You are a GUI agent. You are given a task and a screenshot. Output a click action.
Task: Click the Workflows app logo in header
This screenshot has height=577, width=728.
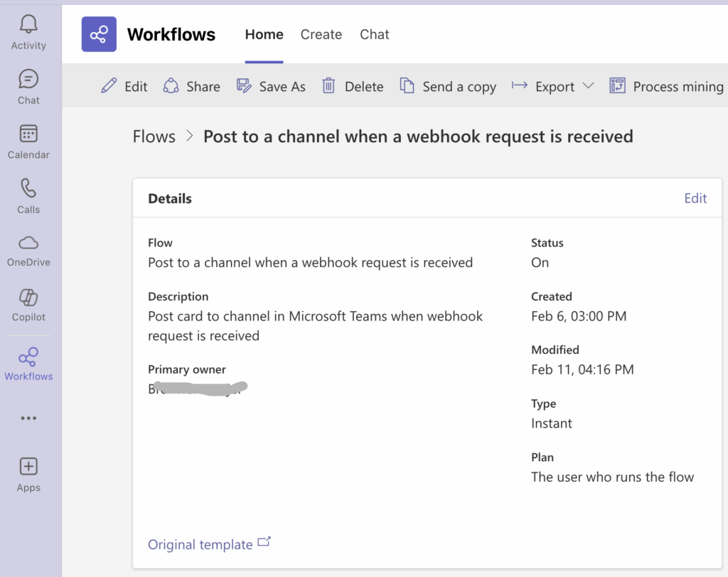coord(99,34)
